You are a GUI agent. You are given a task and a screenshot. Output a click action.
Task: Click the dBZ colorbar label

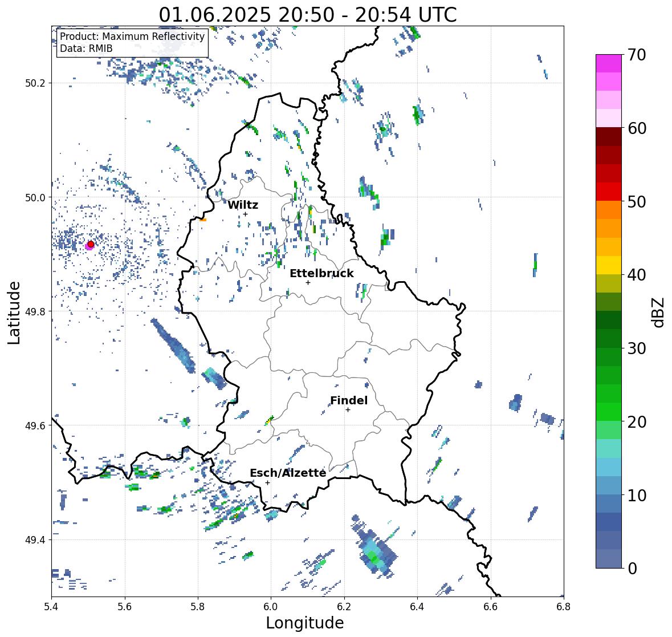click(658, 313)
